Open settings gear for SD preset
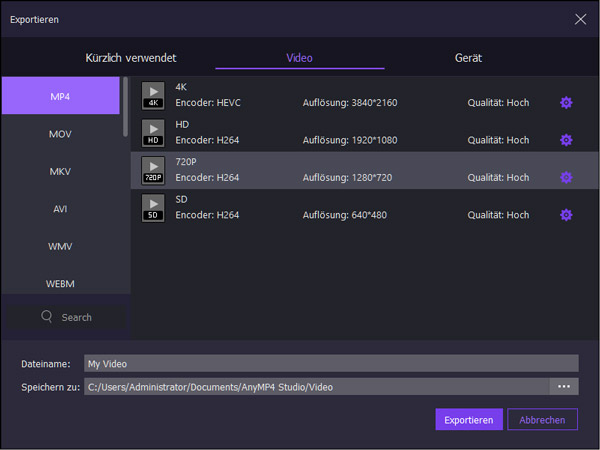The width and height of the screenshot is (600, 450). coord(566,215)
